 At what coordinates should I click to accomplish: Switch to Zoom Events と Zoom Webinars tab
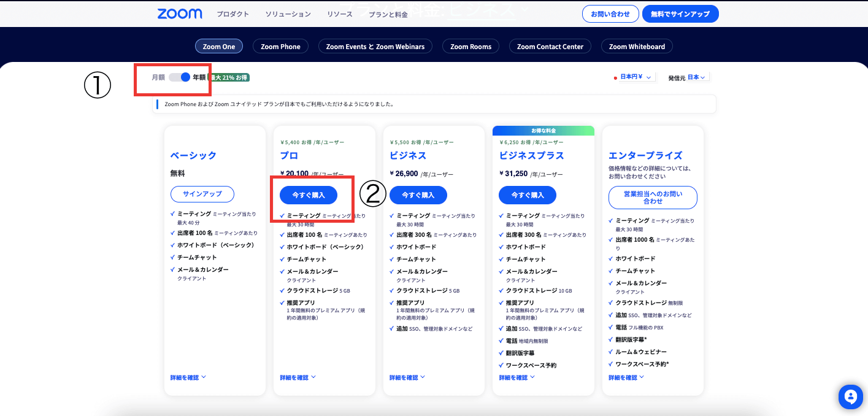pos(375,46)
